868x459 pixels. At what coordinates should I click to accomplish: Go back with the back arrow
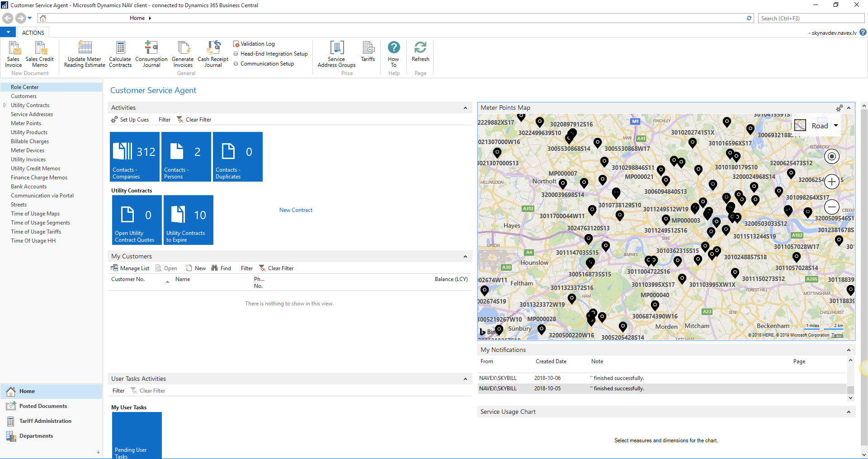coord(8,18)
